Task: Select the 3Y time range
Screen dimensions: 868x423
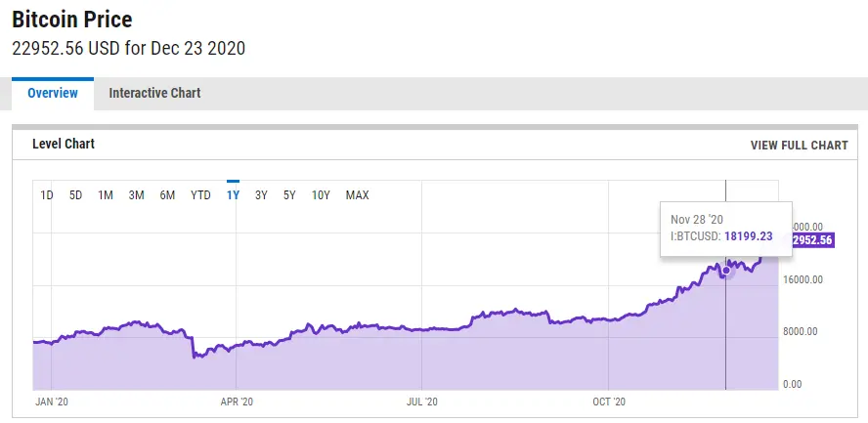Action: pyautogui.click(x=261, y=195)
